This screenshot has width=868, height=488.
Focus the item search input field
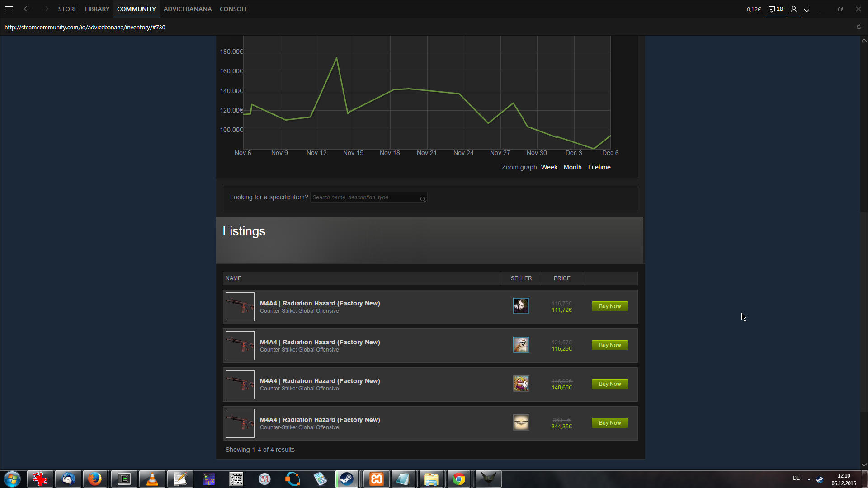[364, 197]
